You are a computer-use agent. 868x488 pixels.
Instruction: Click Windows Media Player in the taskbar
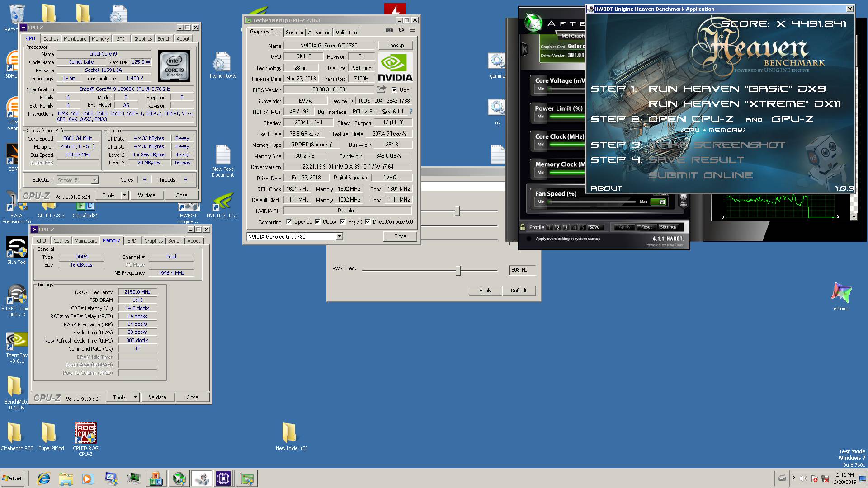[88, 479]
